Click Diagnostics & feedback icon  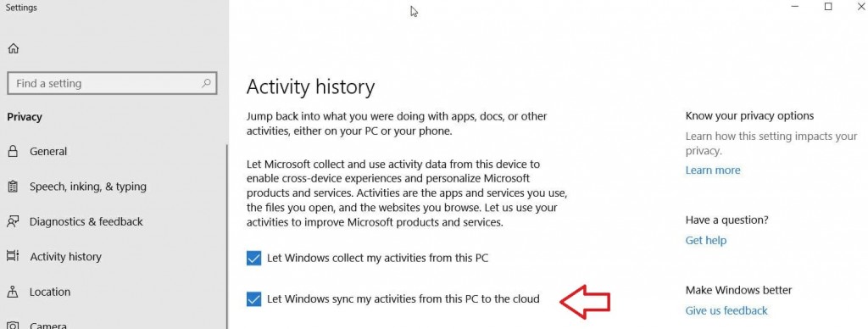(x=13, y=221)
